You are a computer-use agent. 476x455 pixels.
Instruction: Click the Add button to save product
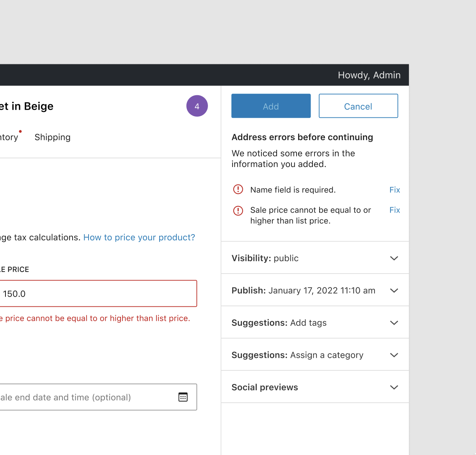pos(271,106)
